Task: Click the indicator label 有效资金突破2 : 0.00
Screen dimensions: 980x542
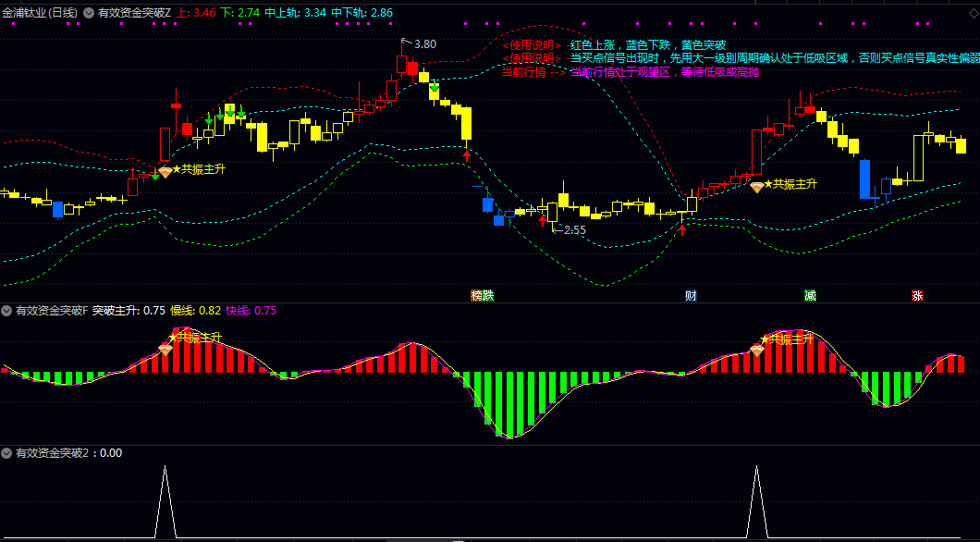Action: tap(68, 453)
